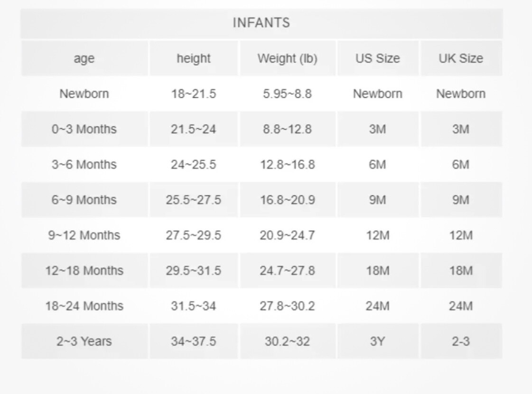Click the 2-3 UK size cell

click(x=461, y=341)
